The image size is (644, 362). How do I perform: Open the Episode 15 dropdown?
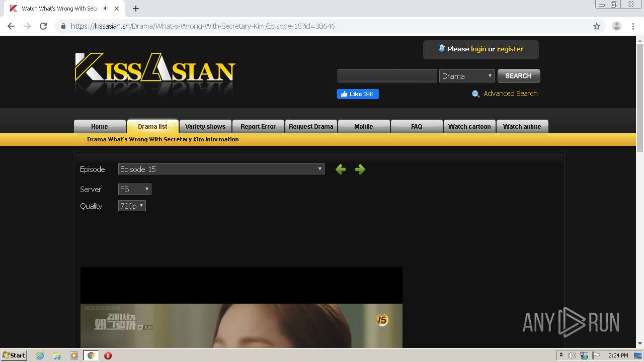coord(221,169)
